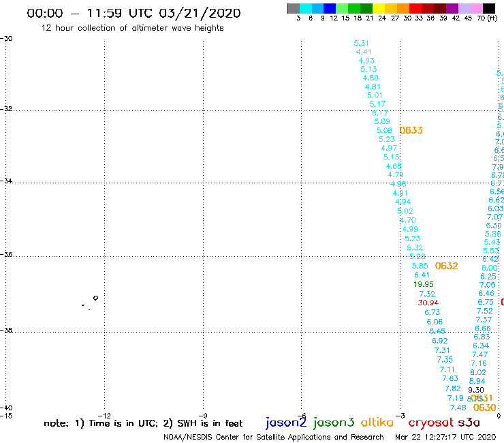Click the 4.99 wave height value
The width and height of the screenshot is (504, 443).
(x=410, y=229)
